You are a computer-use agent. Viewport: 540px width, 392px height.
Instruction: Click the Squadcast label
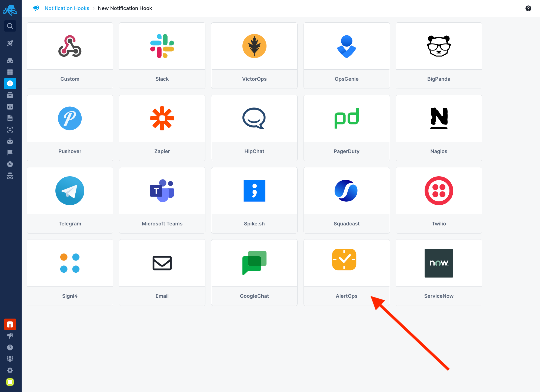346,224
